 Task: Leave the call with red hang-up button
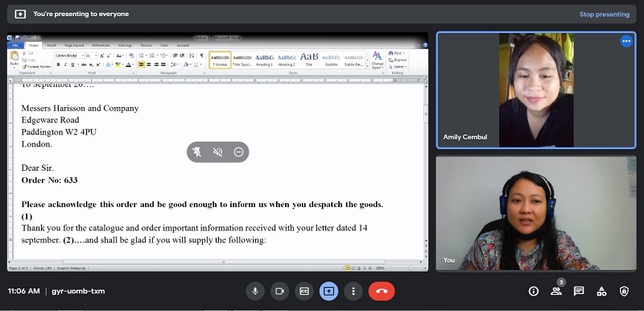click(x=382, y=292)
